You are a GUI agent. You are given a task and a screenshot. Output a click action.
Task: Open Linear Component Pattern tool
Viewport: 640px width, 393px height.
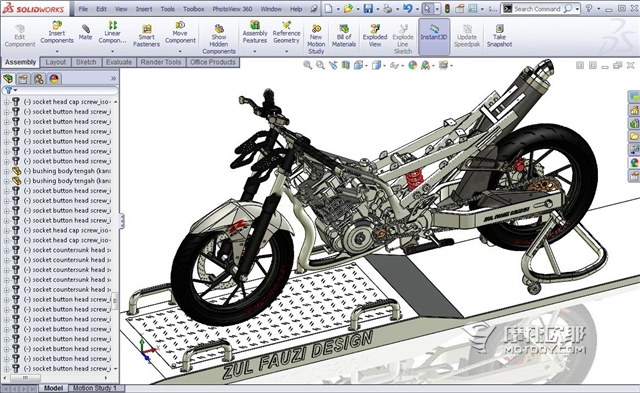coord(112,33)
